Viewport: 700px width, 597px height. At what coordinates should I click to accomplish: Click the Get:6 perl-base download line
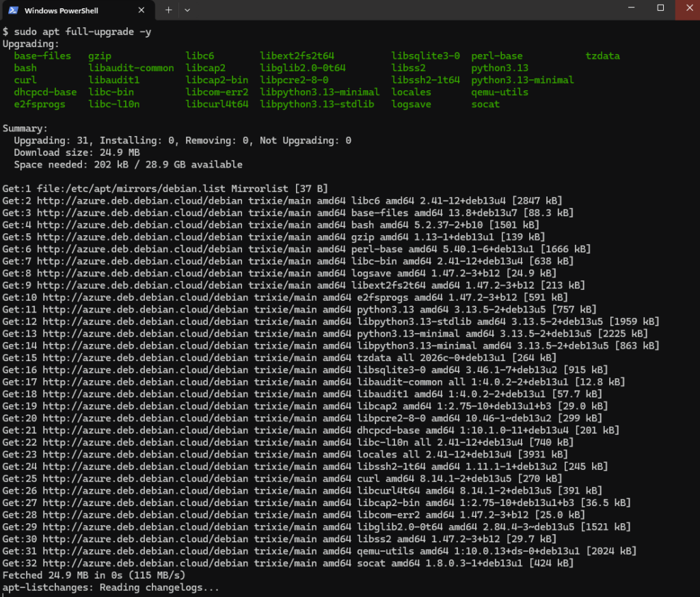tap(297, 249)
